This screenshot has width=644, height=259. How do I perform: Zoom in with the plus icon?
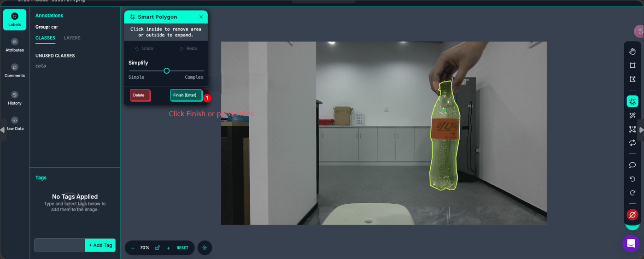[x=169, y=248]
